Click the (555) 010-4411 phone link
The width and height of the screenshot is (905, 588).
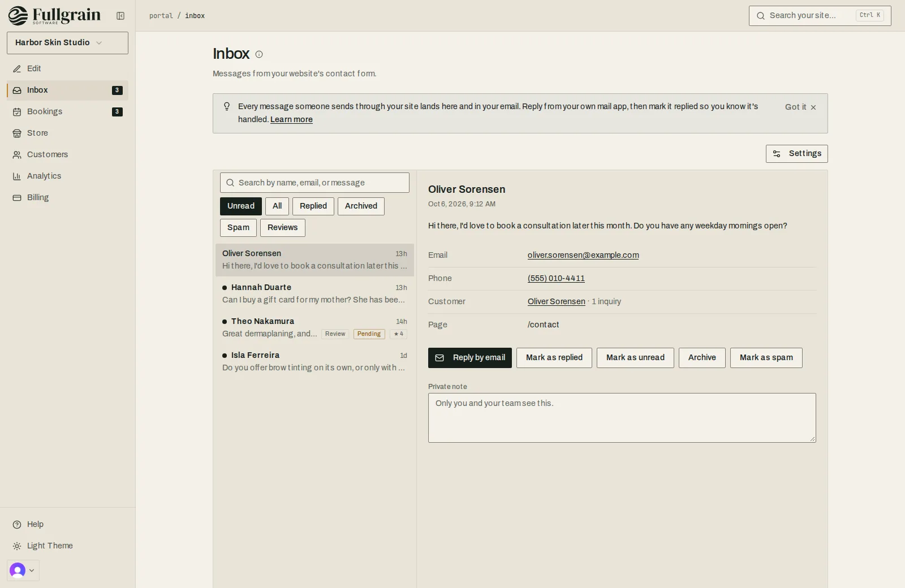tap(556, 278)
